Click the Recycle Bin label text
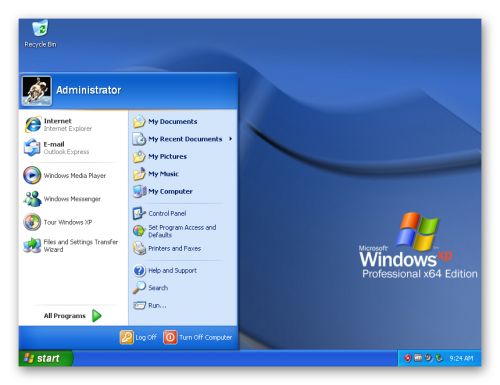 point(40,44)
